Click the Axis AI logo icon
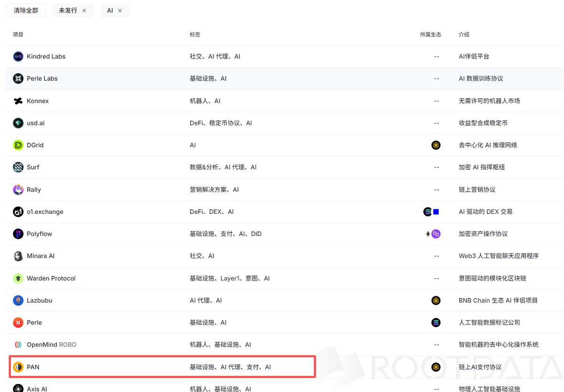This screenshot has height=392, width=564. 18,389
